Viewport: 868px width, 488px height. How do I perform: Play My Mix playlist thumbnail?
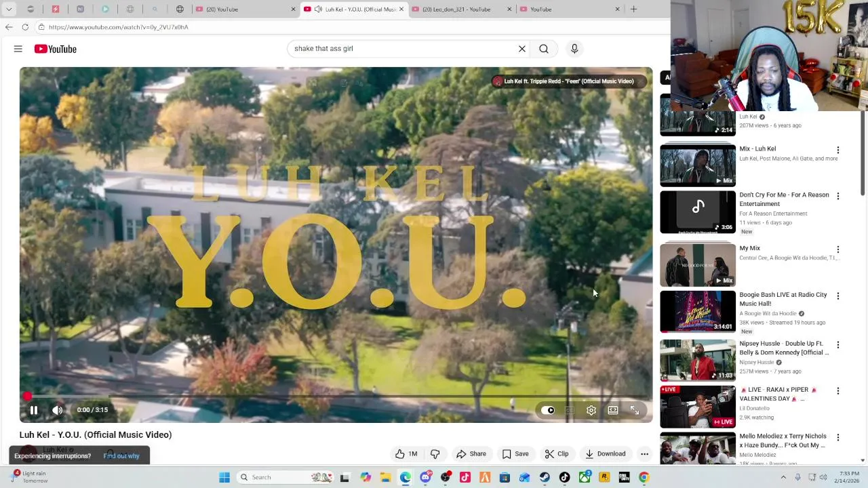point(698,265)
